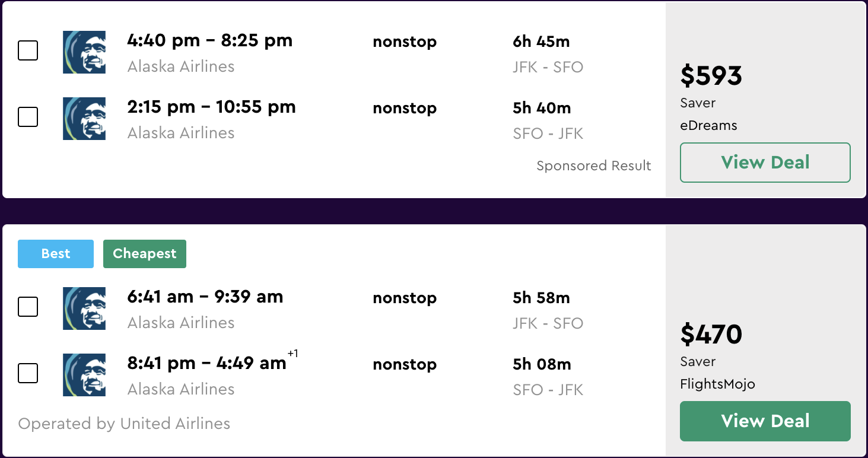Click the $593 price text
Screen dimensions: 868x458
tap(711, 76)
